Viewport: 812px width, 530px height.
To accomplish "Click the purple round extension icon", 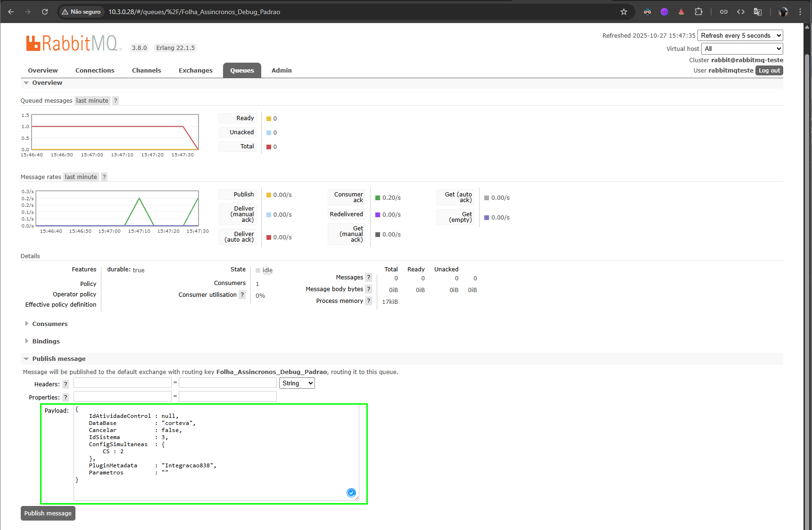I will pos(664,12).
